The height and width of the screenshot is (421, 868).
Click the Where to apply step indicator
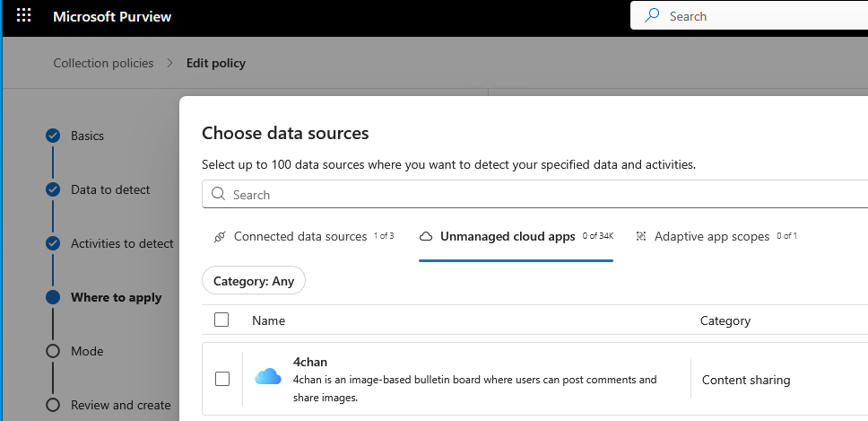click(x=53, y=297)
